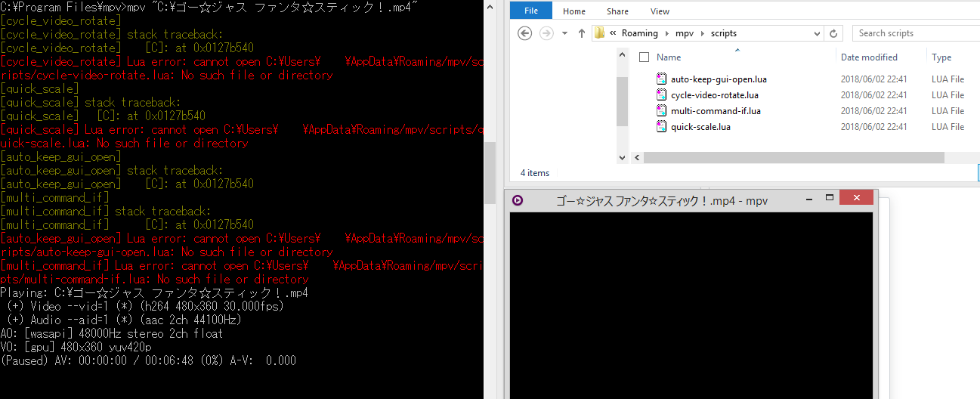Select multi-command-if.lua file icon
The height and width of the screenshot is (399, 980).
pyautogui.click(x=663, y=111)
